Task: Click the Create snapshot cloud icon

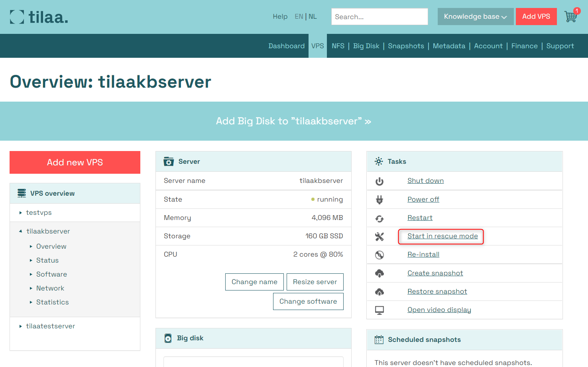Action: 380,273
